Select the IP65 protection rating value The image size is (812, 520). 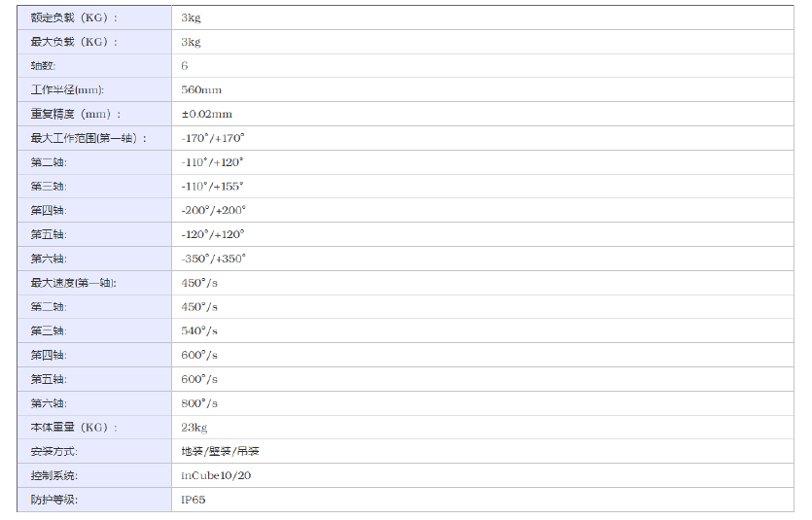193,500
